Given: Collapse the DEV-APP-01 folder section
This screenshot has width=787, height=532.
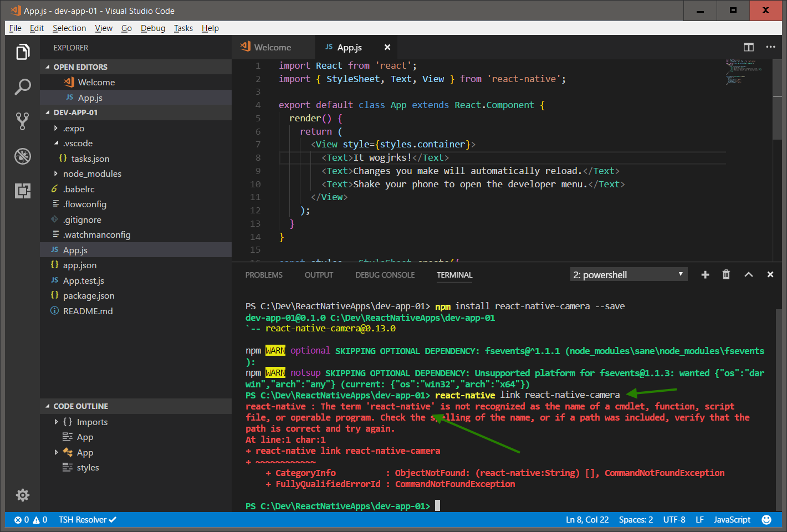Looking at the screenshot, I should [x=136, y=112].
